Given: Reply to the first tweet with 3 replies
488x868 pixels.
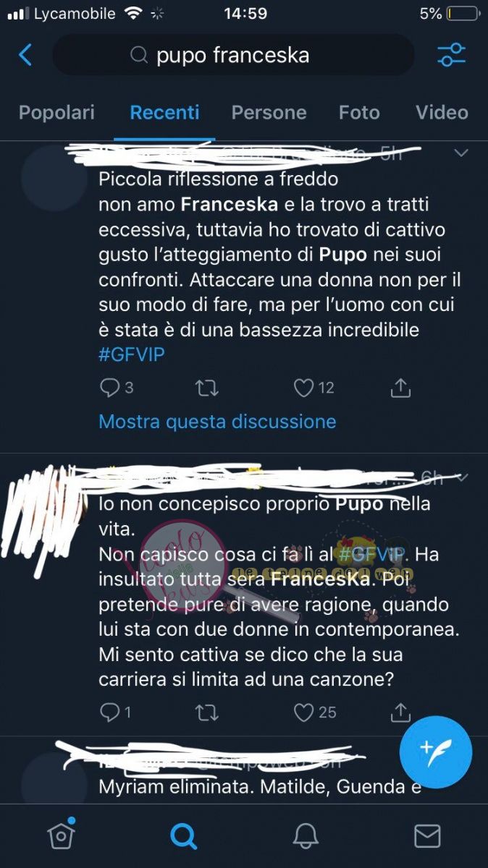Looking at the screenshot, I should coord(117,388).
